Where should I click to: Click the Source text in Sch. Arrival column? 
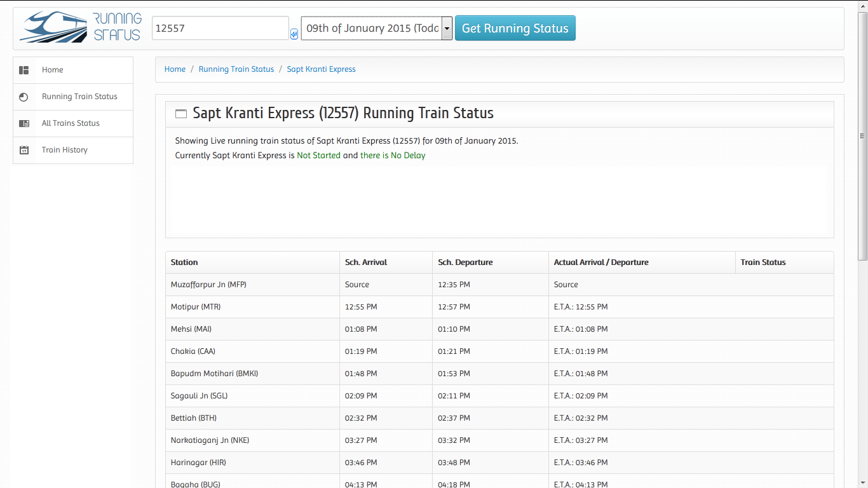[x=357, y=285]
